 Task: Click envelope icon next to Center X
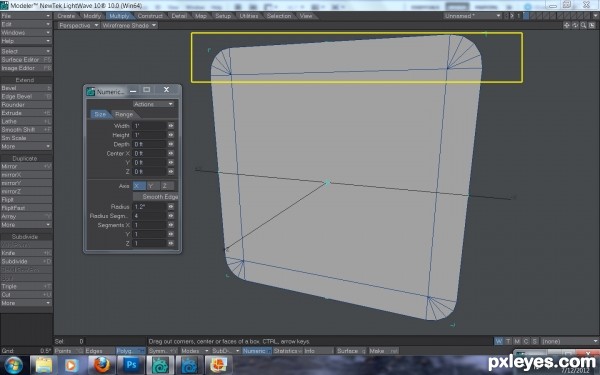pos(171,153)
